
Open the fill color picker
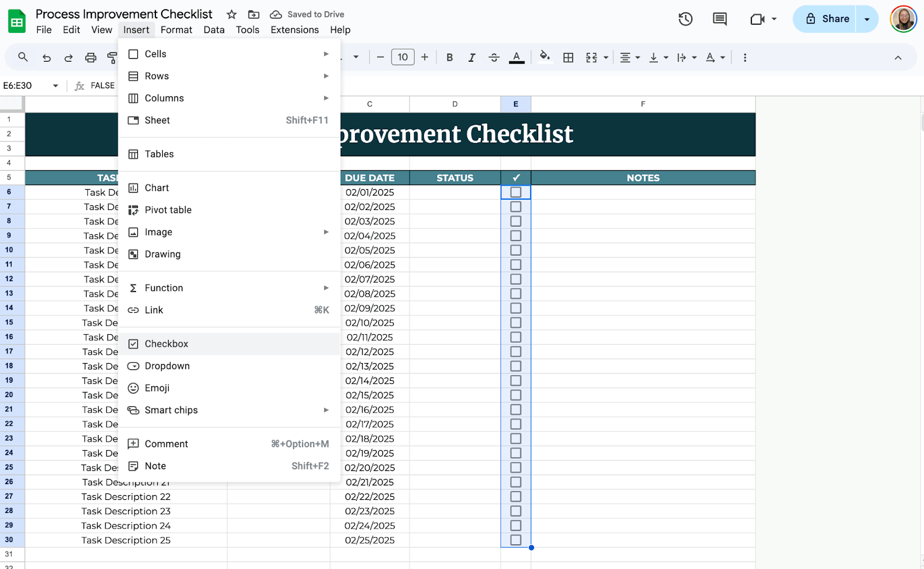(x=544, y=57)
